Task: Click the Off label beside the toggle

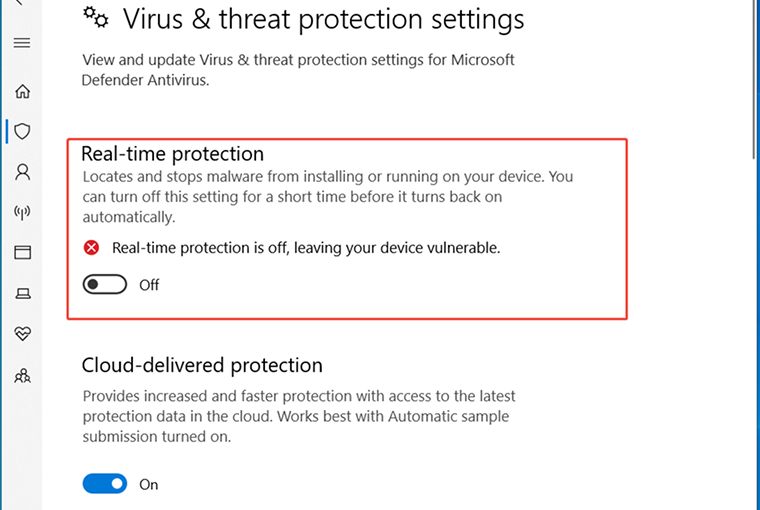Action: click(149, 285)
